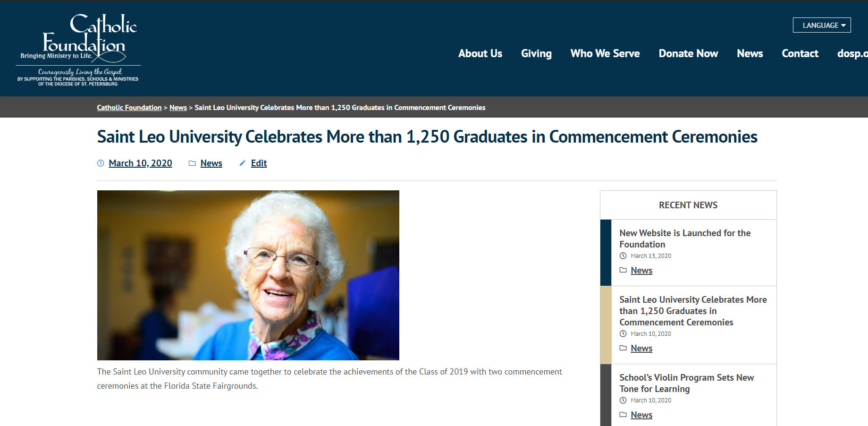The height and width of the screenshot is (426, 868).
Task: Click the folder icon next to the article's News category
Action: 192,163
